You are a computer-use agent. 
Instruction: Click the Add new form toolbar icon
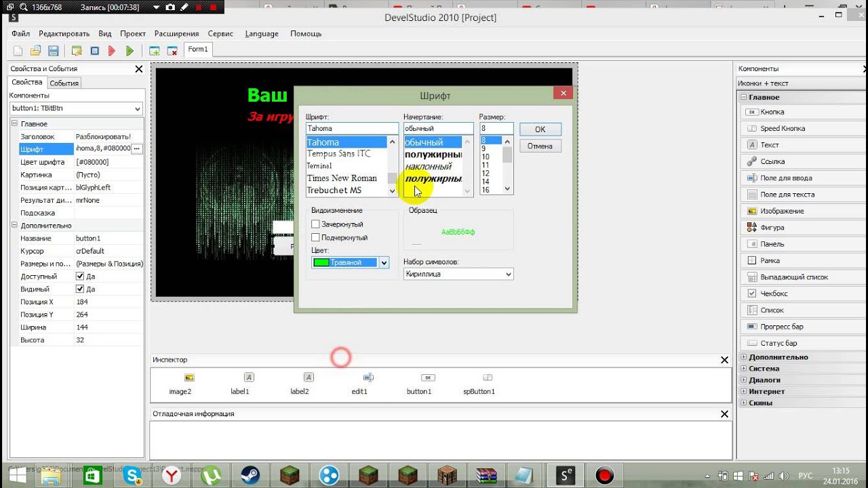pos(155,51)
